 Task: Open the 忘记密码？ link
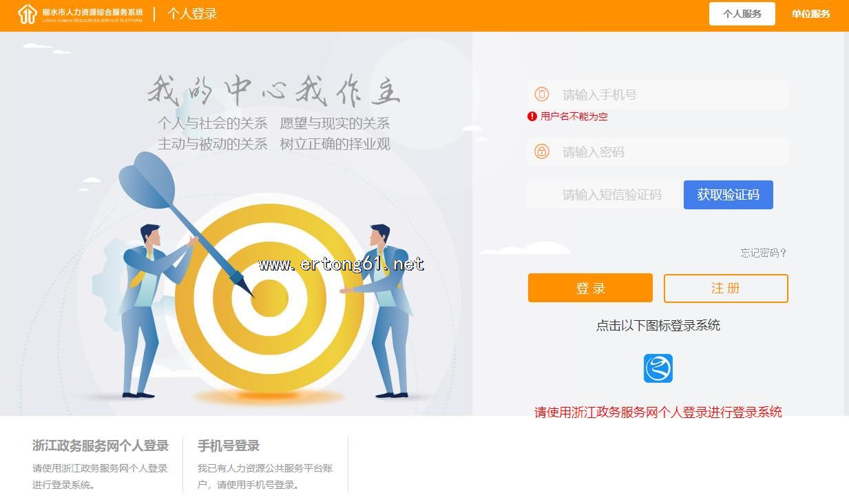click(764, 253)
